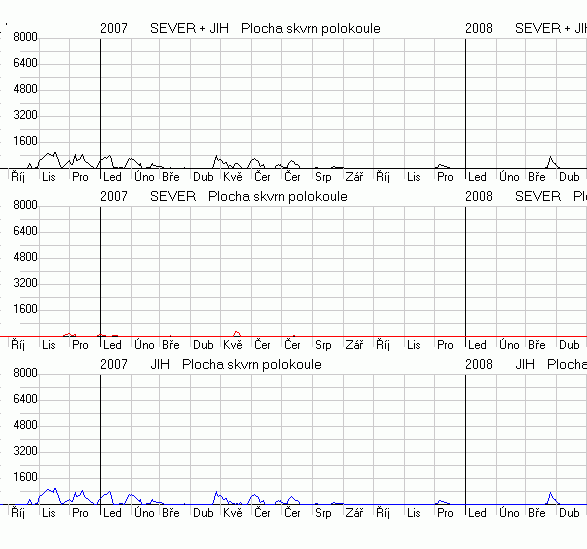Click the Zář month label in blue JIH chart
587x549 pixels.
tap(354, 513)
